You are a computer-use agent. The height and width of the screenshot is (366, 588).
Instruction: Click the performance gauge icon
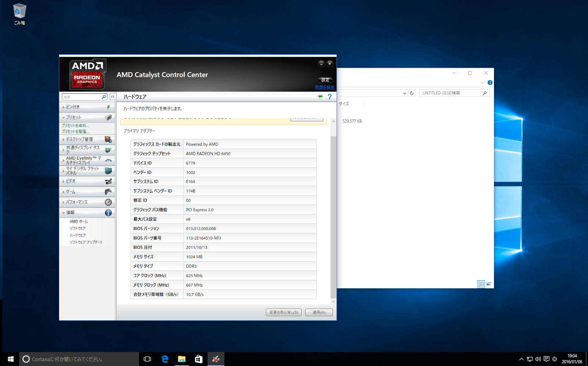point(108,202)
